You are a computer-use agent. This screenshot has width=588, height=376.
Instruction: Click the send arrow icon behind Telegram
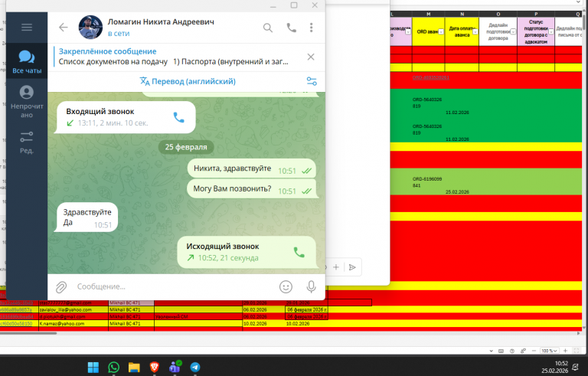point(352,267)
